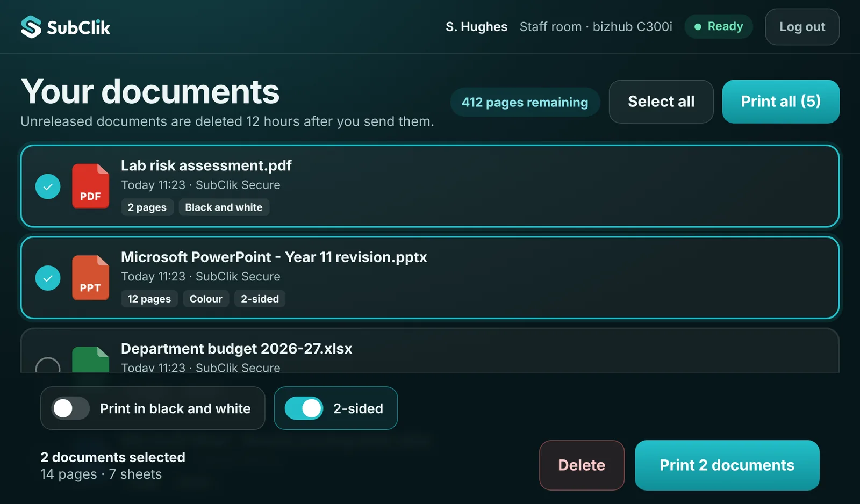This screenshot has width=860, height=504.
Task: Click Print 2 documents button
Action: 727,465
